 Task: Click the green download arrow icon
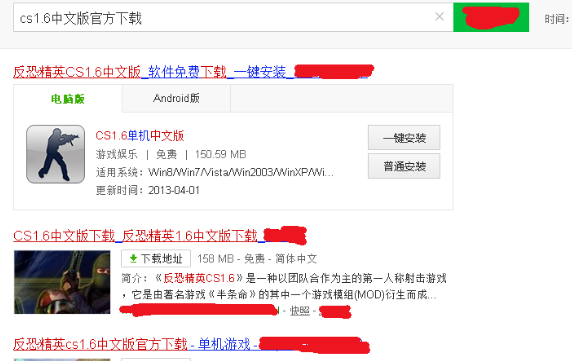tap(134, 259)
